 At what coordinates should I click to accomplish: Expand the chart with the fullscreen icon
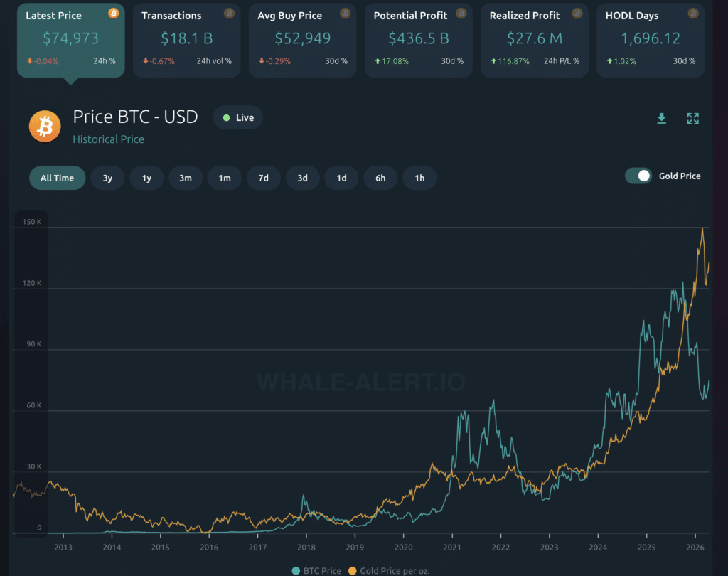pos(692,119)
